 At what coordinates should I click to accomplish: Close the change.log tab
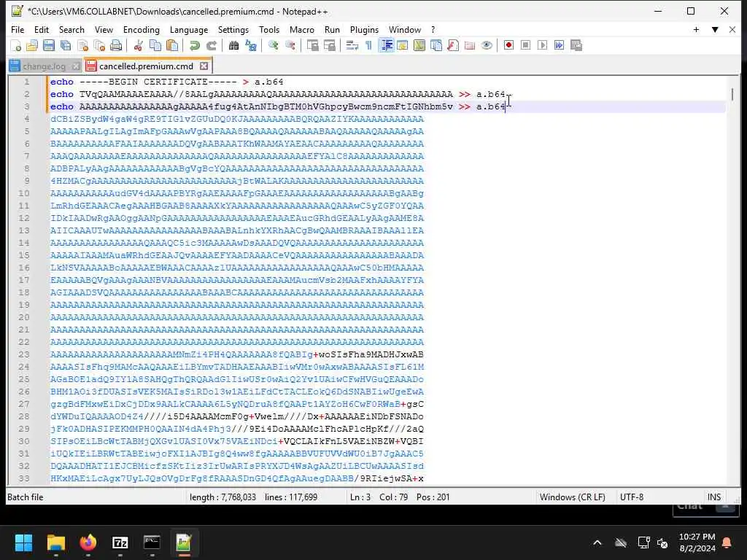click(76, 66)
